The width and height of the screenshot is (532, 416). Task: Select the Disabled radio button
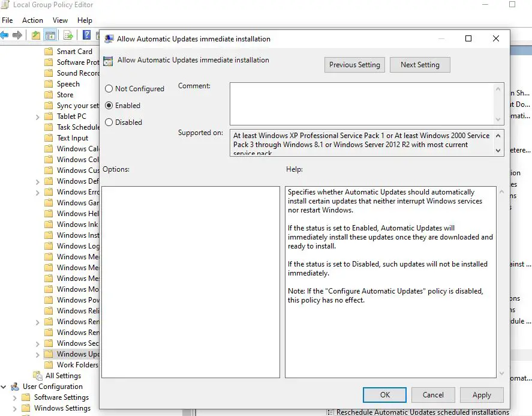pyautogui.click(x=109, y=122)
